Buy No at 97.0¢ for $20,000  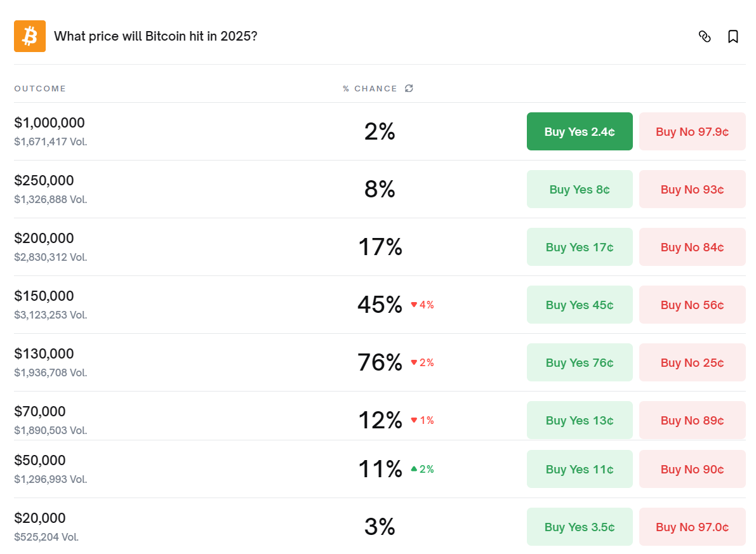coord(692,527)
